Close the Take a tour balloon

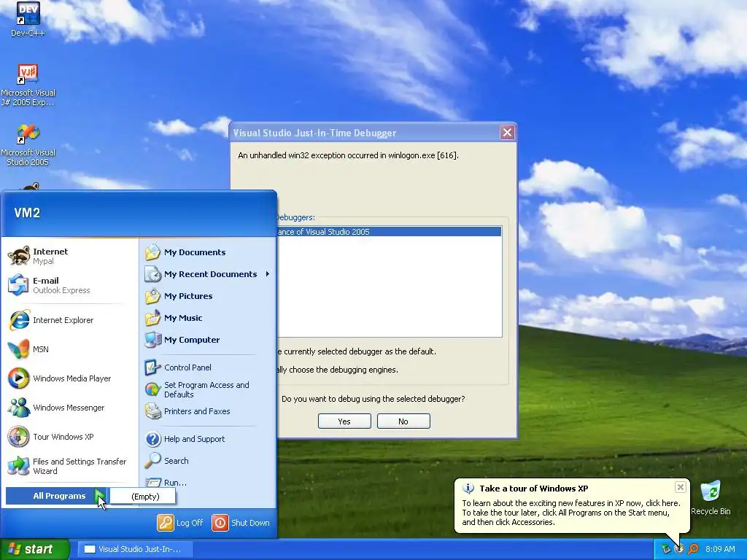tap(681, 486)
